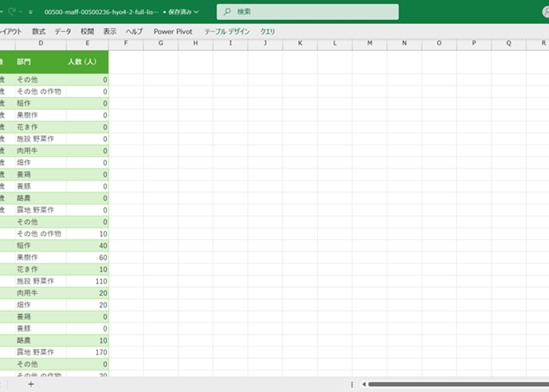Select column Q header
This screenshot has height=392, width=549.
tap(509, 43)
